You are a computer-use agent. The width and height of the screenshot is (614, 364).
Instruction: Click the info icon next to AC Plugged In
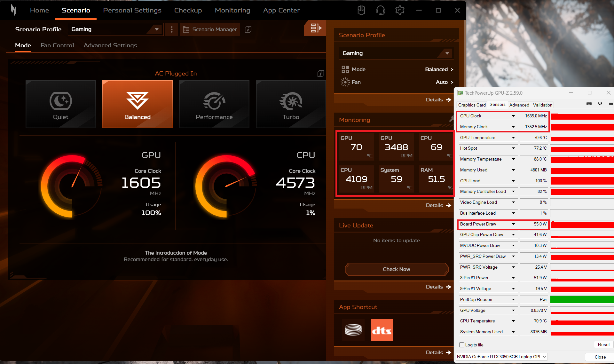[x=321, y=74]
